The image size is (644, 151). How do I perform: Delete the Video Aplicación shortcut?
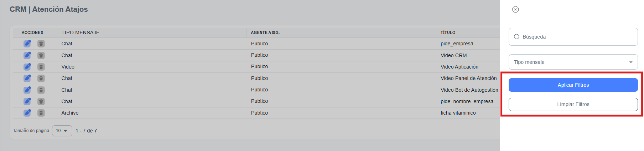[x=41, y=67]
